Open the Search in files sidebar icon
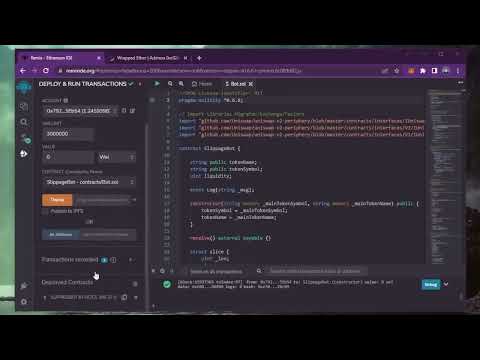The height and width of the screenshot is (360, 480). (24, 122)
